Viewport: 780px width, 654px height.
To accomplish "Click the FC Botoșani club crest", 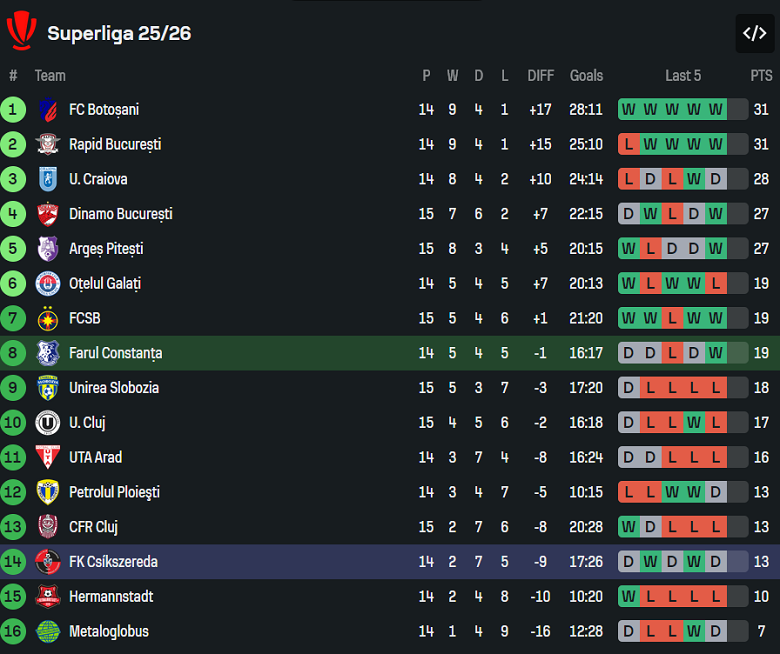I will (x=47, y=110).
